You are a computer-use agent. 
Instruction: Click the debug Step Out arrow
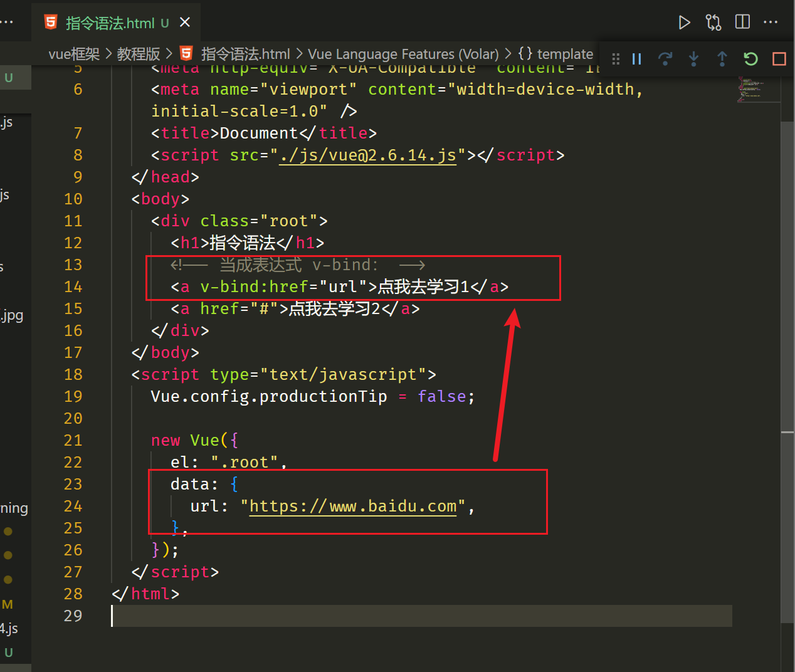pyautogui.click(x=722, y=59)
